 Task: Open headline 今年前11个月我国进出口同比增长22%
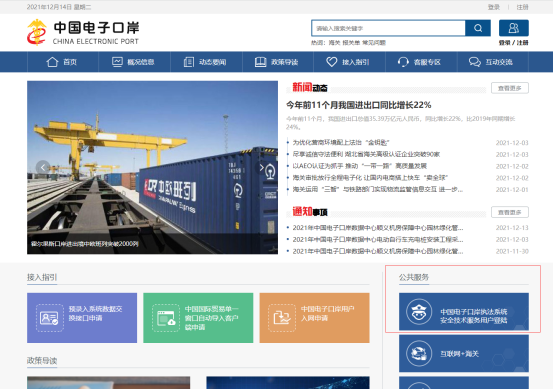tap(358, 105)
